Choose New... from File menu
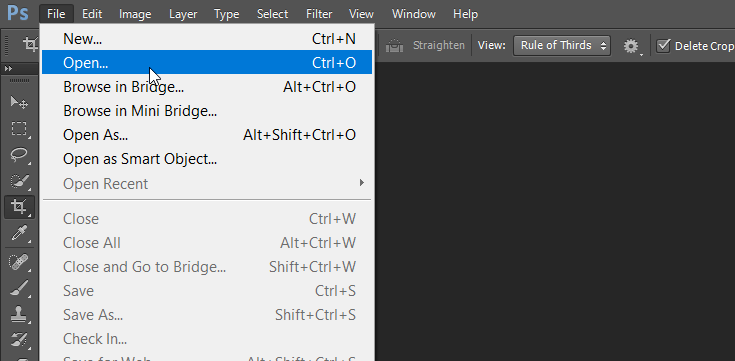This screenshot has height=361, width=735. (x=207, y=38)
